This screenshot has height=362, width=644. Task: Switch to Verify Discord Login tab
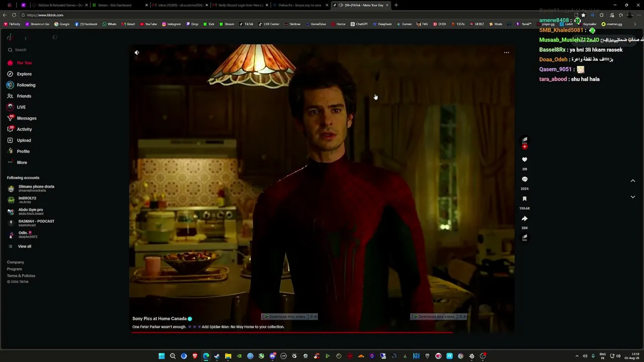[x=239, y=5]
